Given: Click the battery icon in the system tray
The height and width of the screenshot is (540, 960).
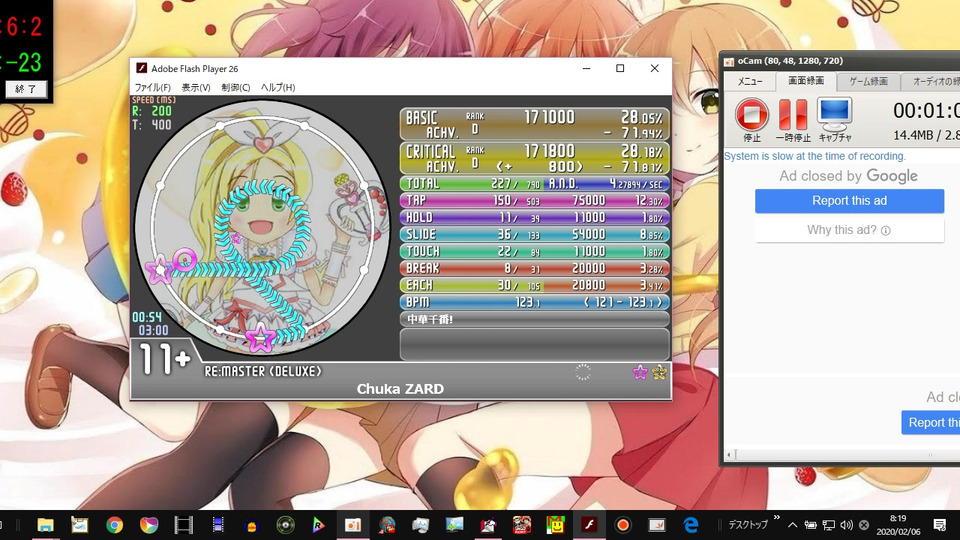Looking at the screenshot, I should pos(810,525).
